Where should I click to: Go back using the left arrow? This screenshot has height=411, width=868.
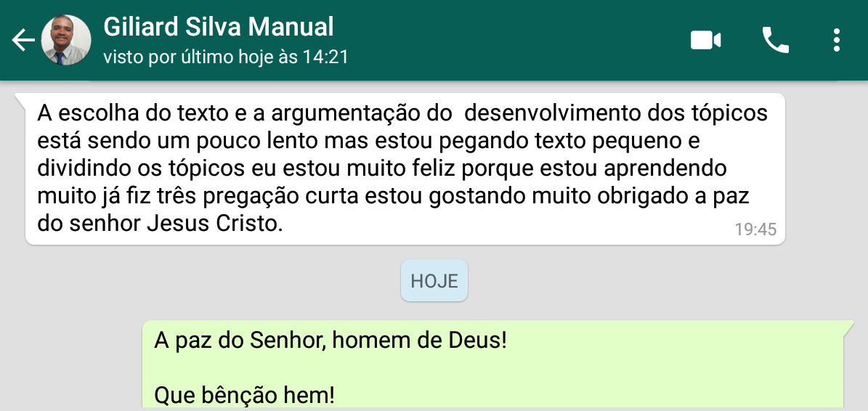(x=23, y=41)
